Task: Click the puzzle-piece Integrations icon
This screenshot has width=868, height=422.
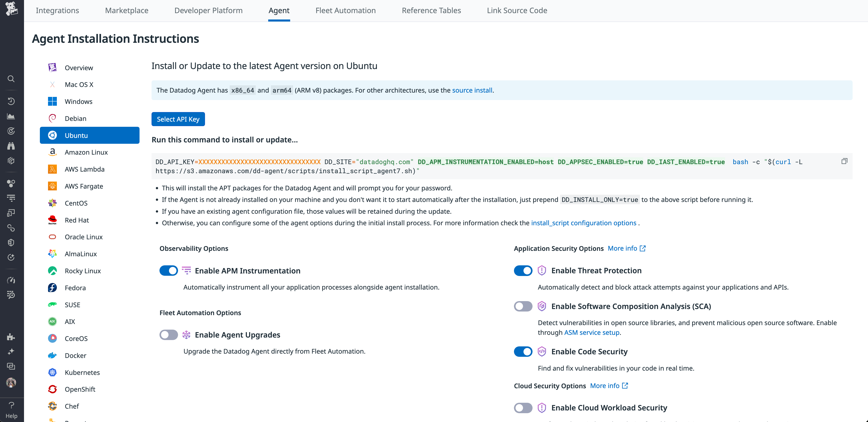Action: [11, 337]
